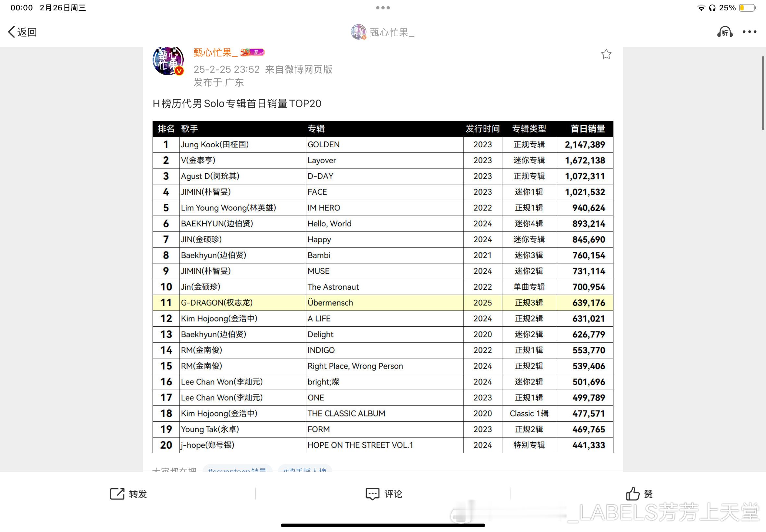
Task: Tap the star favorite icon
Action: tap(606, 54)
